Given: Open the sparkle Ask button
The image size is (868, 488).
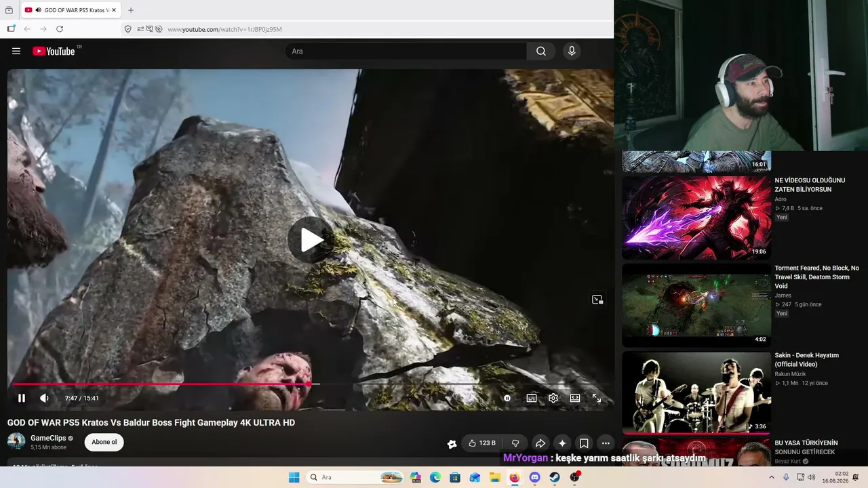Looking at the screenshot, I should (562, 443).
